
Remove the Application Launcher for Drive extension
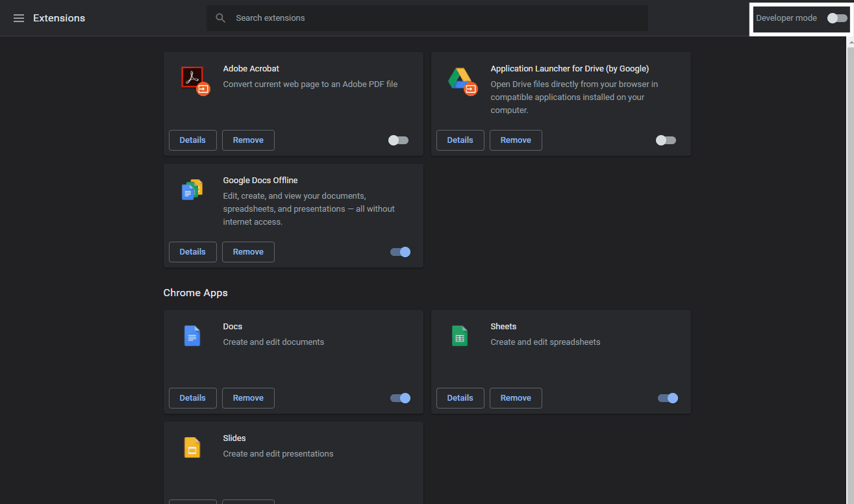pos(516,140)
